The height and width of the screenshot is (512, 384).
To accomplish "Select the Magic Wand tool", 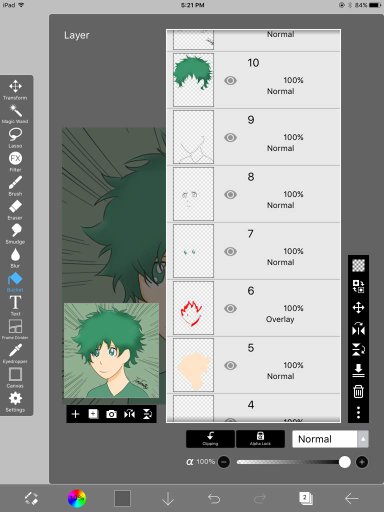I will 15,114.
